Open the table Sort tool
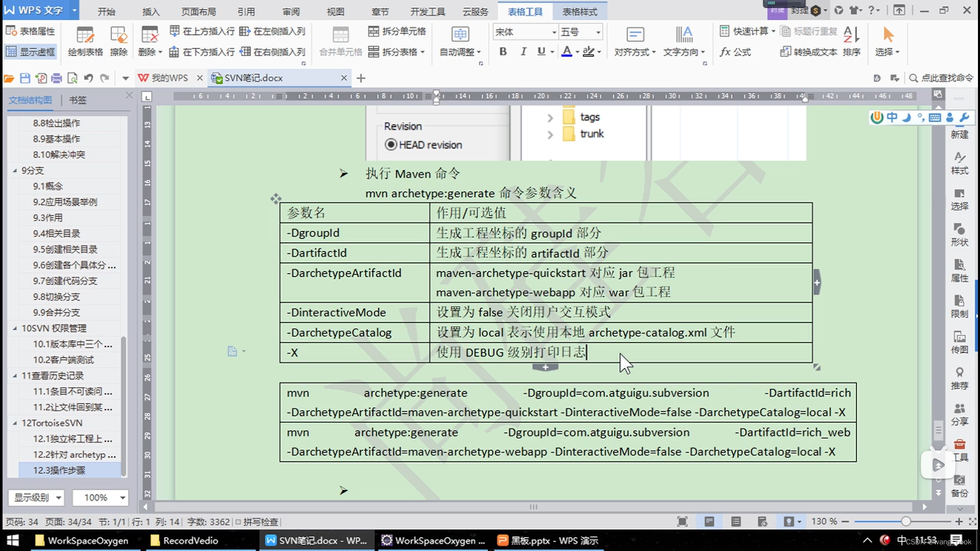This screenshot has height=551, width=980. [x=851, y=41]
